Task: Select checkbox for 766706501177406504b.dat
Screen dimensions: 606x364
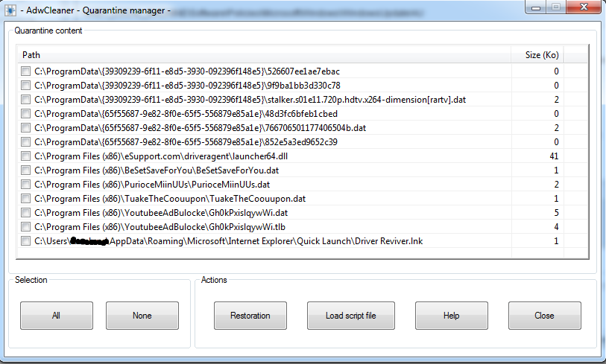Action: (25, 128)
